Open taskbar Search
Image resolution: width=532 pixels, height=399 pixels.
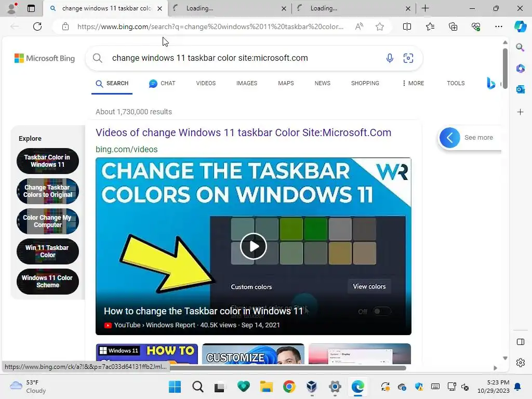coord(197,387)
